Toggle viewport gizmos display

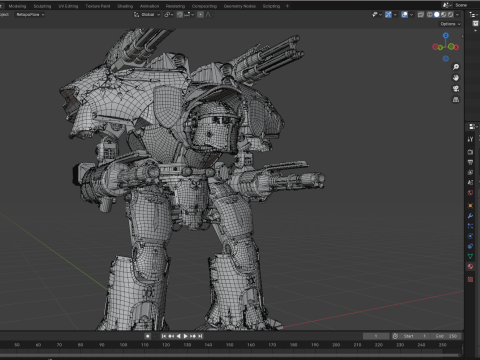388,15
